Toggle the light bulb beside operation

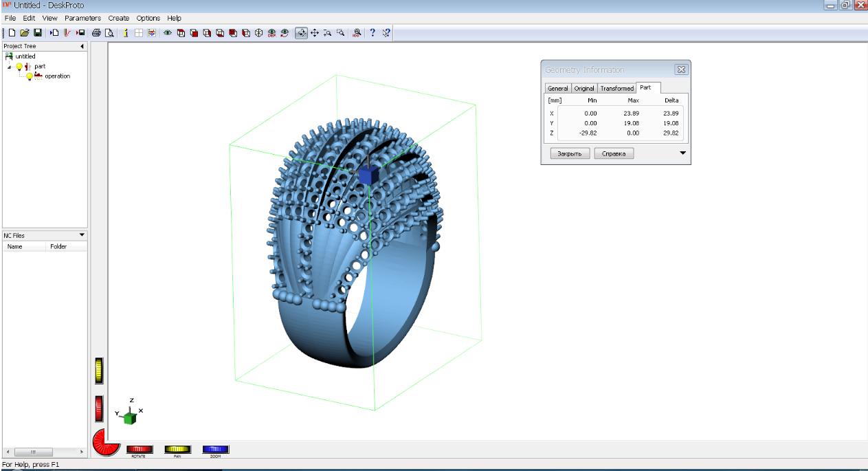coord(30,76)
